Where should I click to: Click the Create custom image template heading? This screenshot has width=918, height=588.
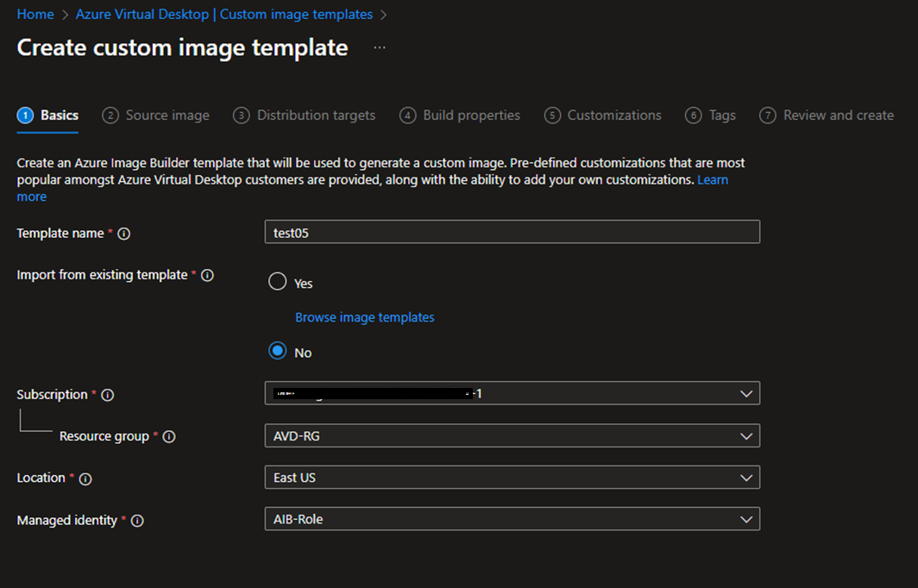coord(183,47)
